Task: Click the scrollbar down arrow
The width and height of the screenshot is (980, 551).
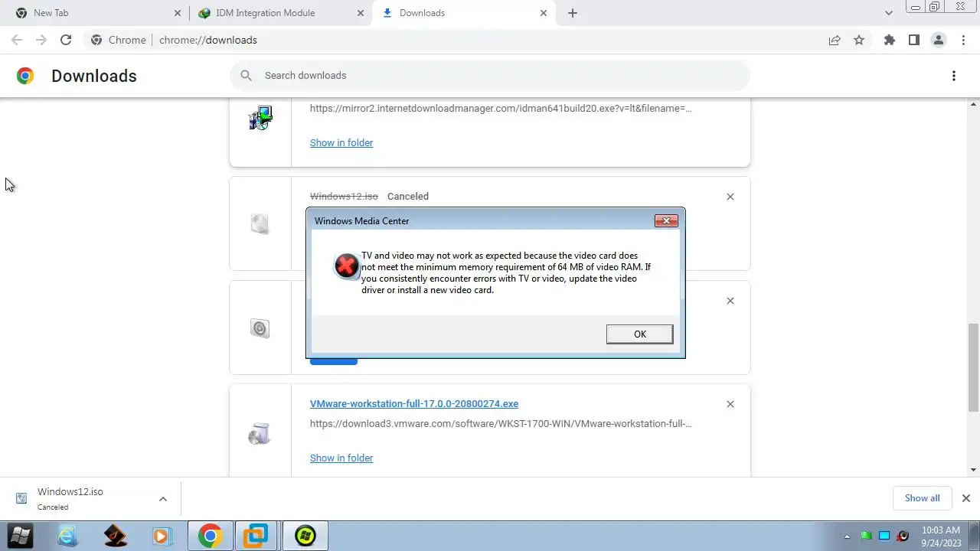Action: coord(974,470)
